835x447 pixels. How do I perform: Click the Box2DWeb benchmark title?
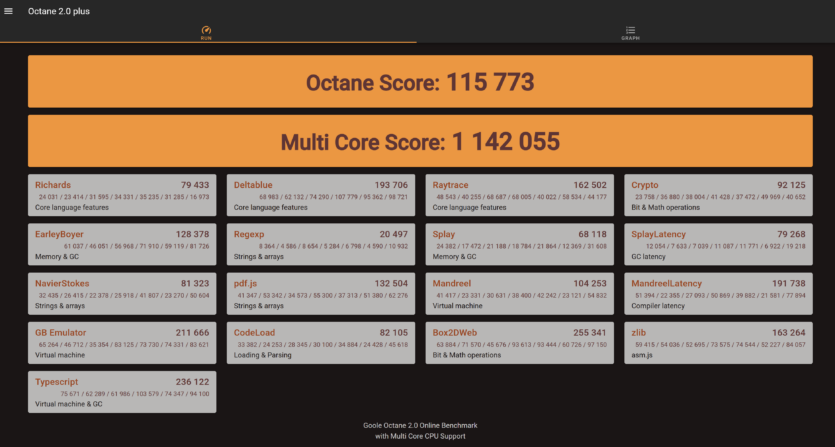pyautogui.click(x=454, y=332)
